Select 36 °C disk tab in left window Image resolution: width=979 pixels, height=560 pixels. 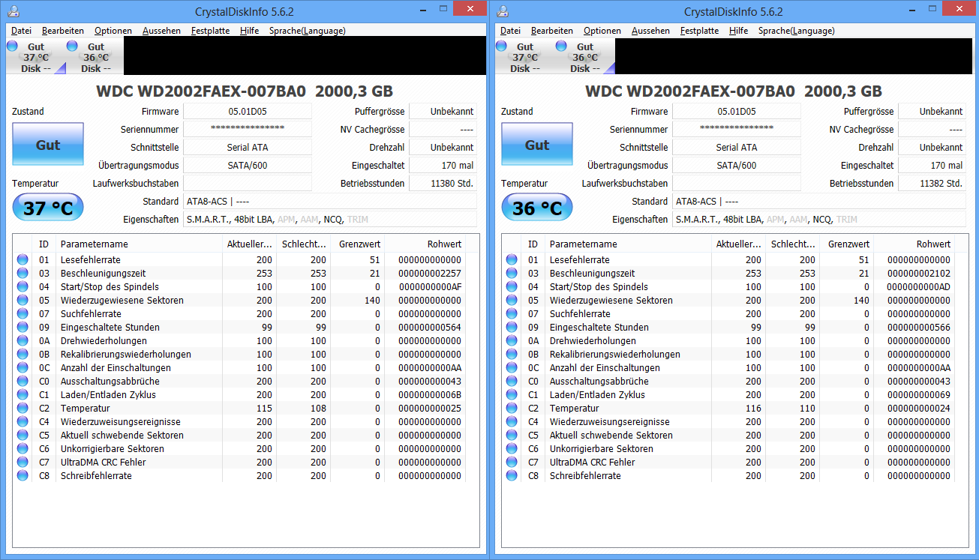95,57
